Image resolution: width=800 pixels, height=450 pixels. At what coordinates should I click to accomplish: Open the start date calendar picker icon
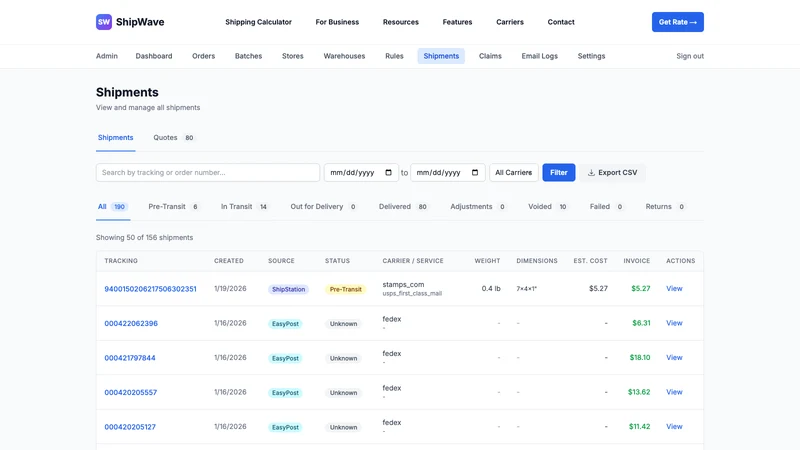388,172
